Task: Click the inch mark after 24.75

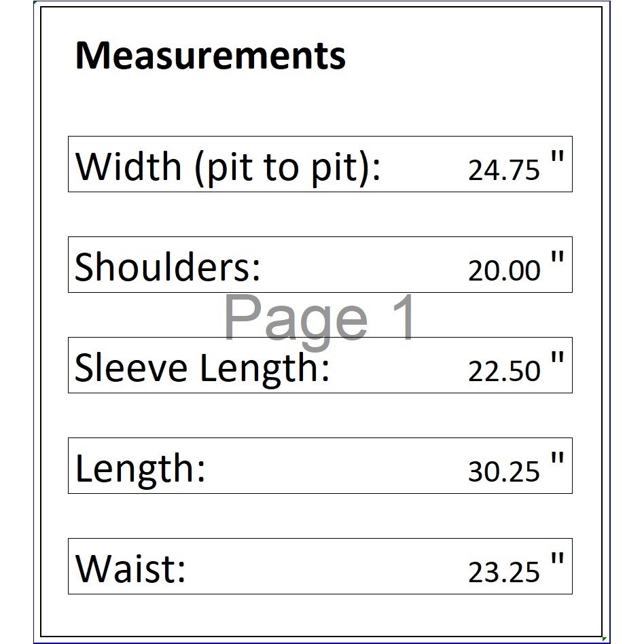Action: 557,160
